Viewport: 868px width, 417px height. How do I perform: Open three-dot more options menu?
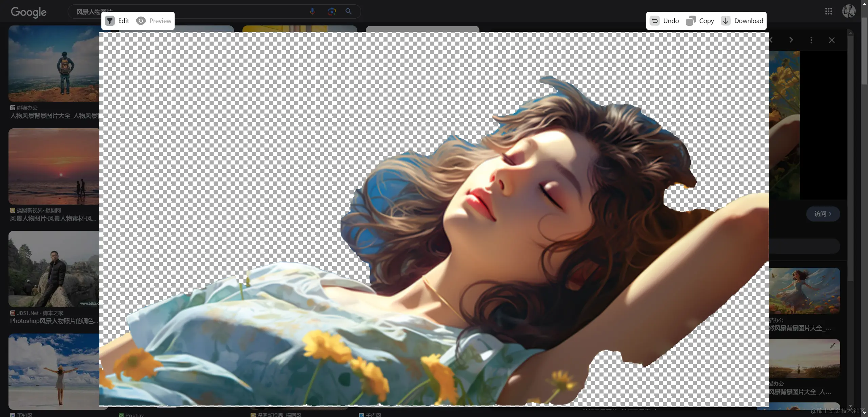(811, 40)
